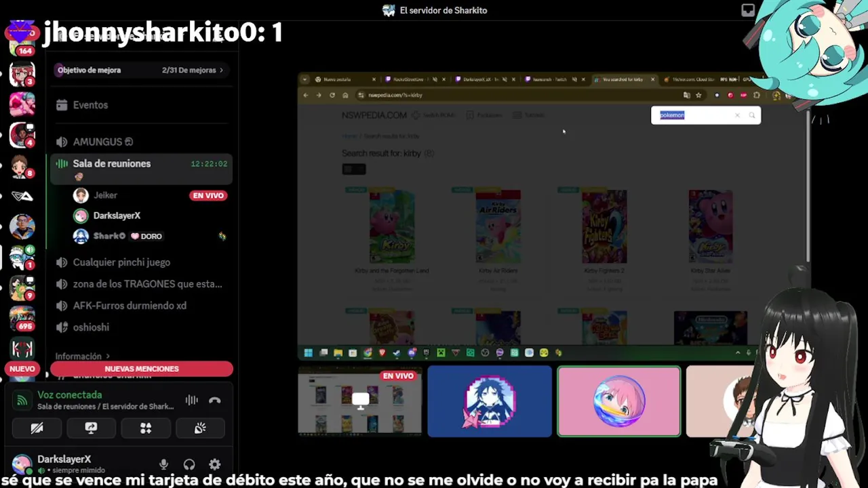The image size is (868, 488).
Task: Bookmark page with star icon
Action: (x=698, y=95)
